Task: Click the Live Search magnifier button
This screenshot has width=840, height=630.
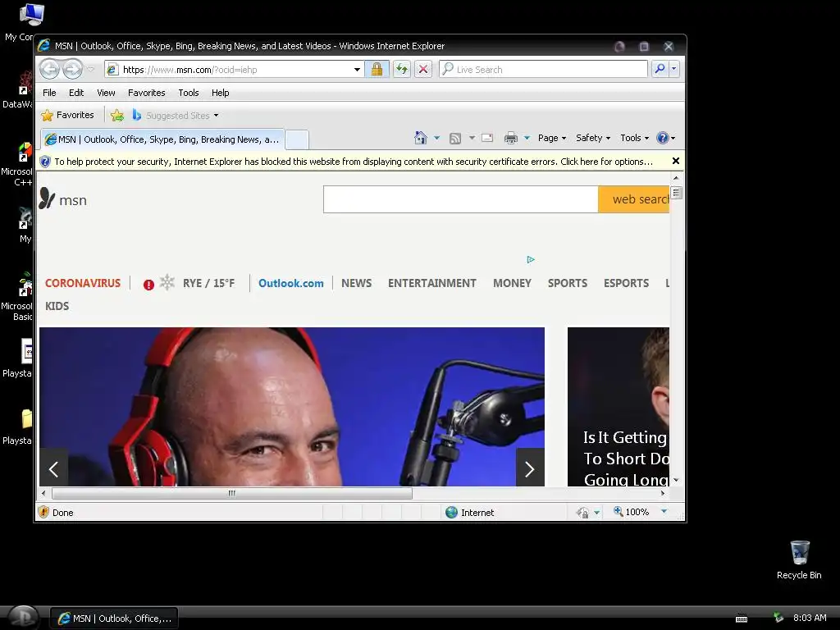Action: pyautogui.click(x=660, y=69)
